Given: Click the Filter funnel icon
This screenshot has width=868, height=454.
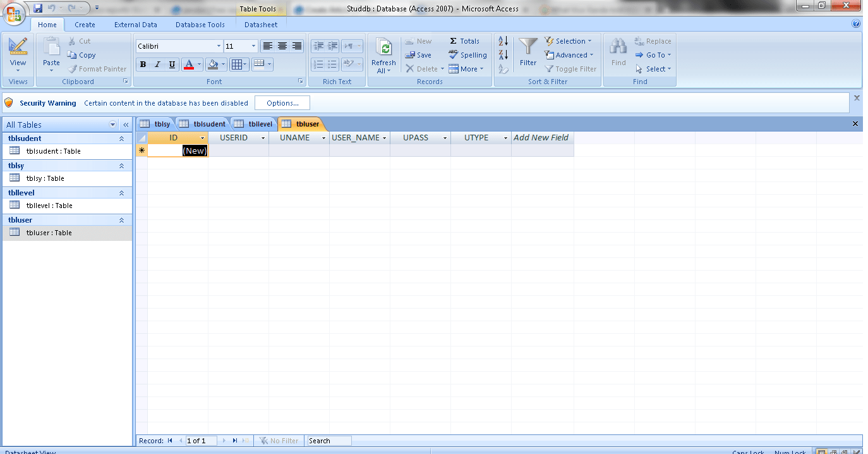Looking at the screenshot, I should click(528, 47).
